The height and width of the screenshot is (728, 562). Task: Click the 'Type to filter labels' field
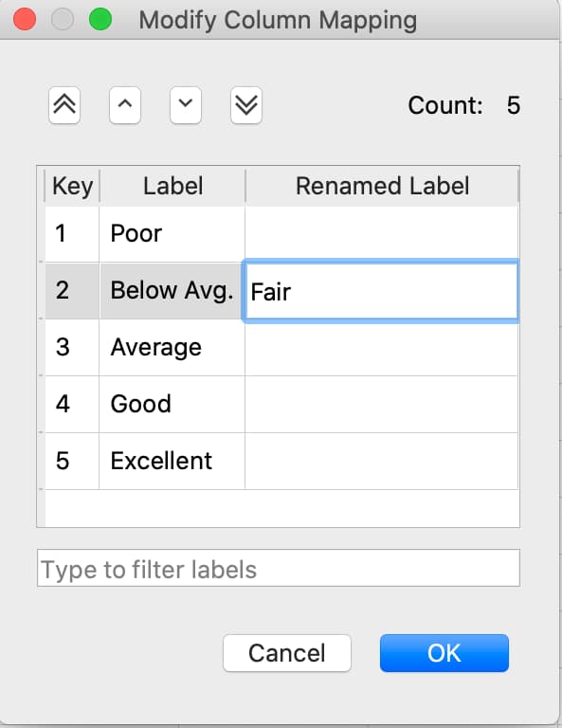click(x=279, y=569)
